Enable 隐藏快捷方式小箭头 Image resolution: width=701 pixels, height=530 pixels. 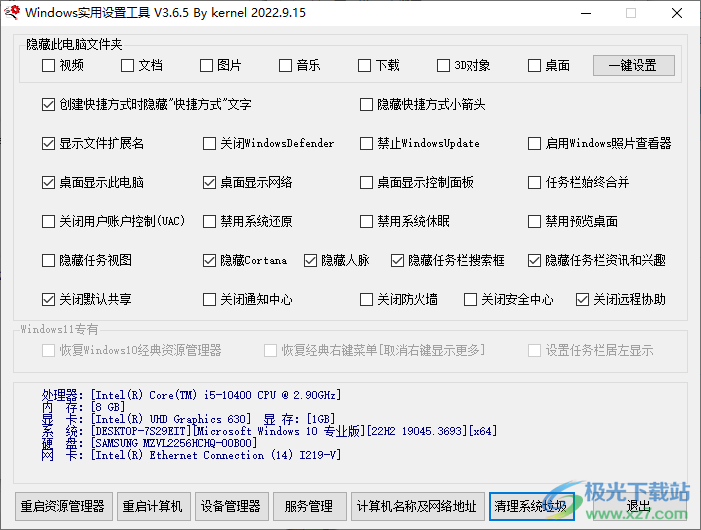[366, 105]
